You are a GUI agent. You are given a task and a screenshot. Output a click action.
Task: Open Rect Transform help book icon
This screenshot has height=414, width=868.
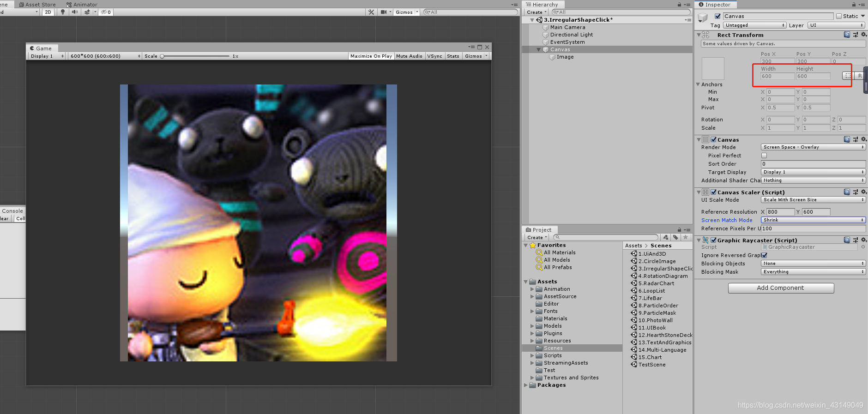click(847, 35)
